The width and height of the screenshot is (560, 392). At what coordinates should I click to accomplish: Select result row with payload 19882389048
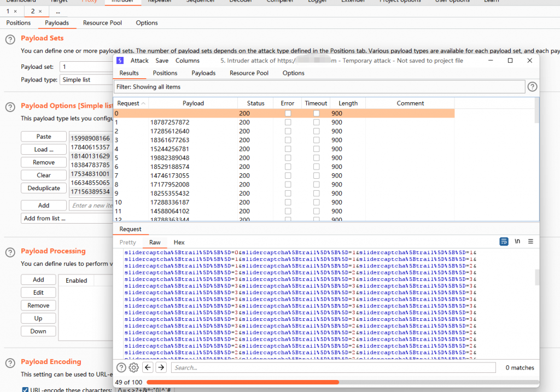(284, 158)
